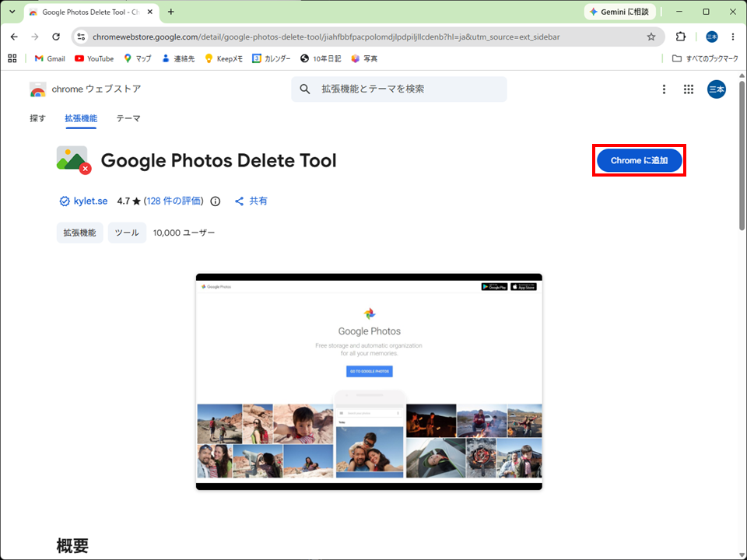Open the 10年日記 bookmark
This screenshot has height=560, width=747.
(321, 58)
